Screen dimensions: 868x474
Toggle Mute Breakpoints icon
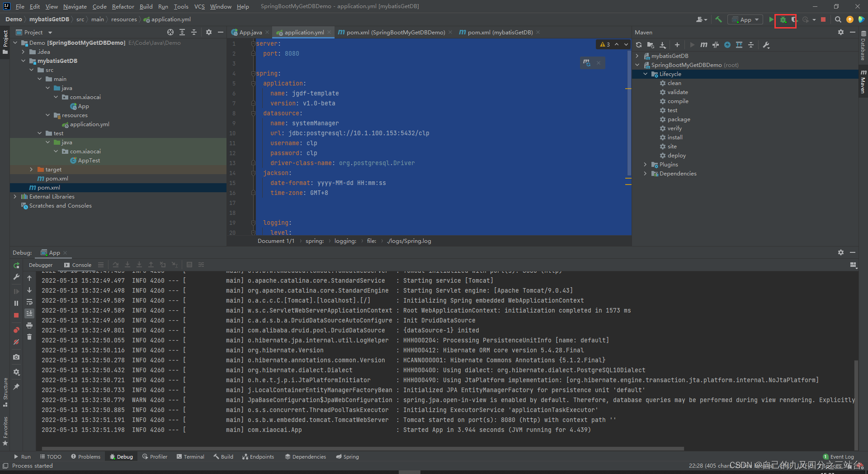pyautogui.click(x=16, y=342)
